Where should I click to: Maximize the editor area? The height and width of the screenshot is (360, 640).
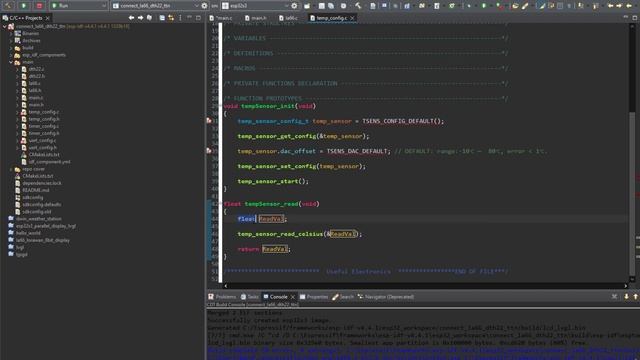pyautogui.click(x=635, y=18)
